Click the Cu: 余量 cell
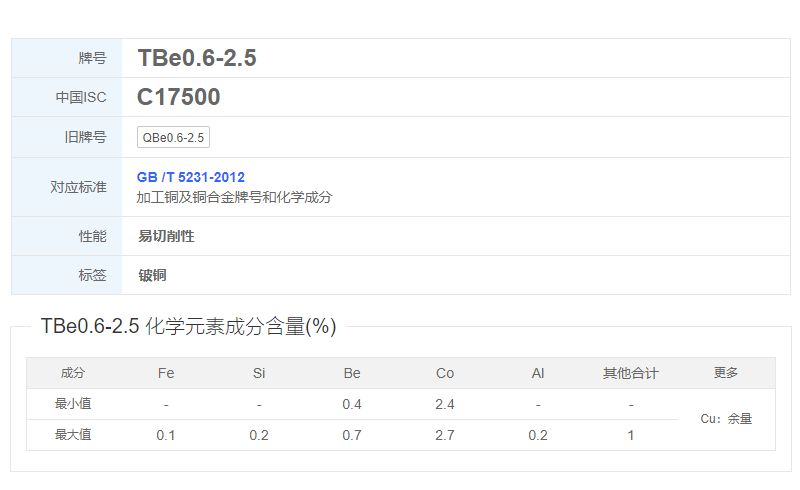 point(726,419)
